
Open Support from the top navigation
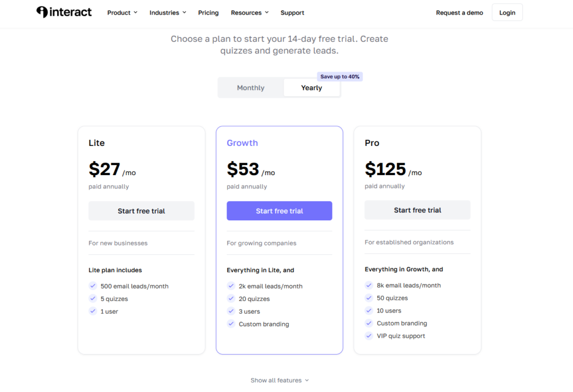pyautogui.click(x=292, y=13)
